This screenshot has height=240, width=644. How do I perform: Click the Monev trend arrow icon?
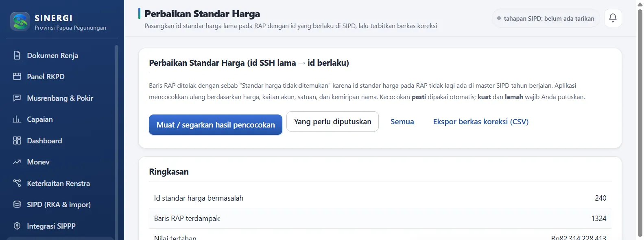coord(17,162)
